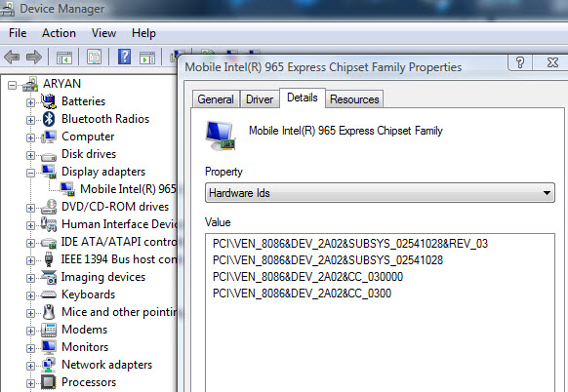Collapse the ARYAN root node

(x=12, y=86)
